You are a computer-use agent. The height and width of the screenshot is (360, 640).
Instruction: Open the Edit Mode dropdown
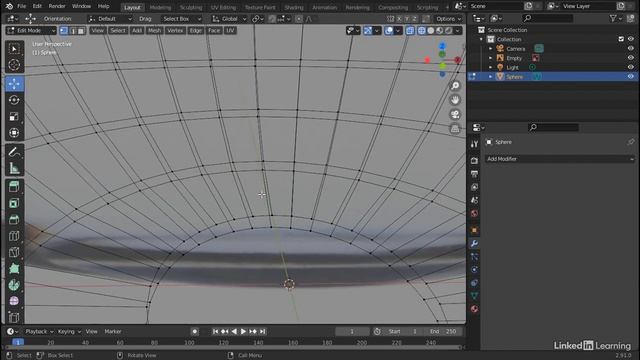31,31
